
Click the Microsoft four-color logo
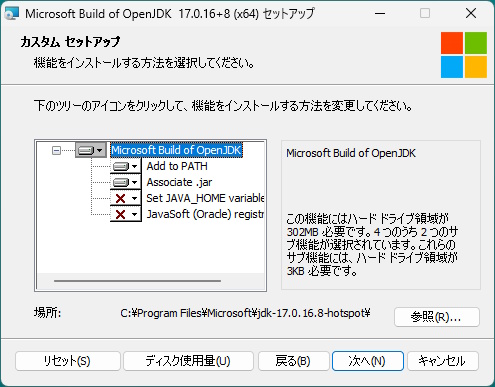(x=464, y=55)
